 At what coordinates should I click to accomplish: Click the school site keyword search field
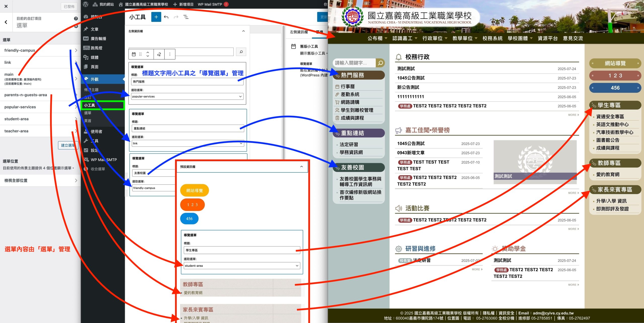(x=354, y=63)
